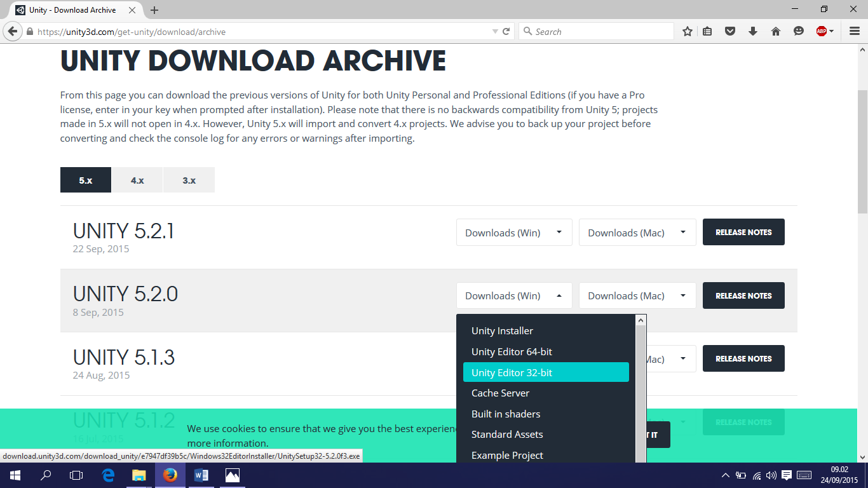Choose Unity Editor 32-bit download
This screenshot has height=488, width=868.
pos(546,372)
